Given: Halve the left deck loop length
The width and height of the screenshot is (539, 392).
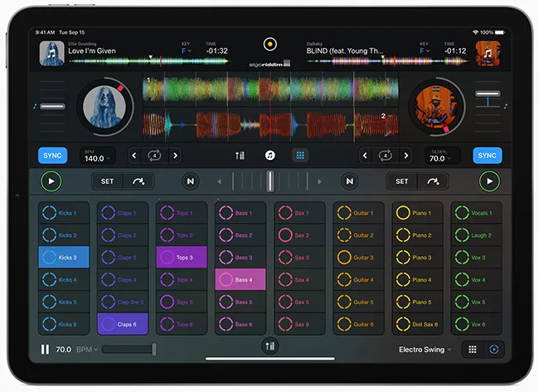Looking at the screenshot, I should (x=134, y=156).
